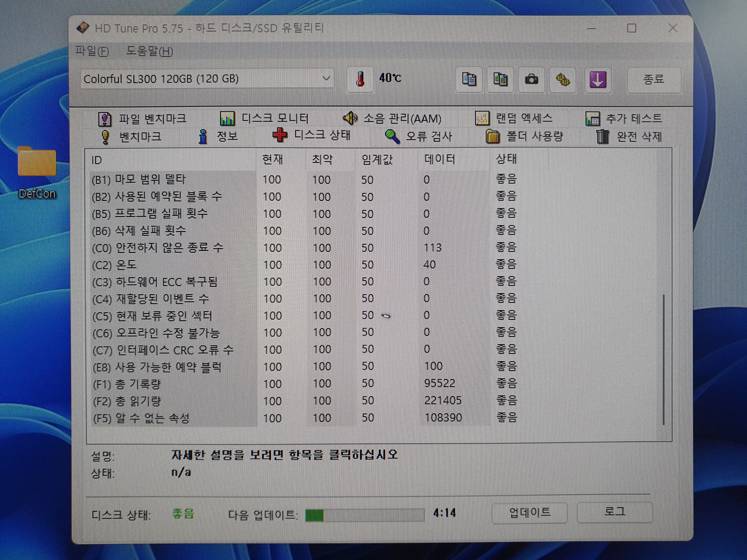Click the 종료 button

pyautogui.click(x=654, y=79)
